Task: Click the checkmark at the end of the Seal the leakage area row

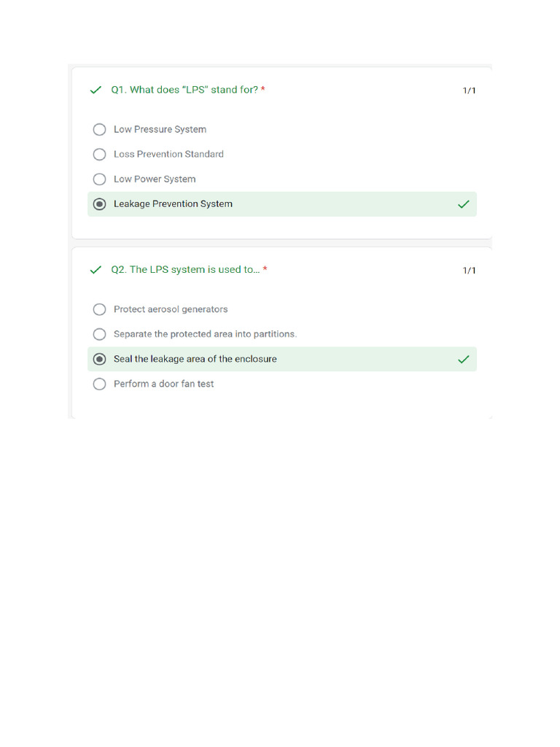Action: 463,359
